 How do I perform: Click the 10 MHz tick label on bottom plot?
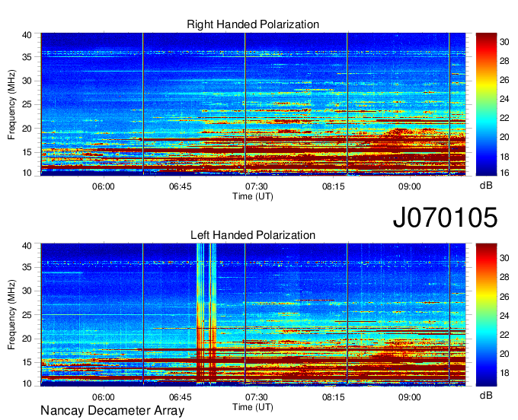[x=27, y=383]
